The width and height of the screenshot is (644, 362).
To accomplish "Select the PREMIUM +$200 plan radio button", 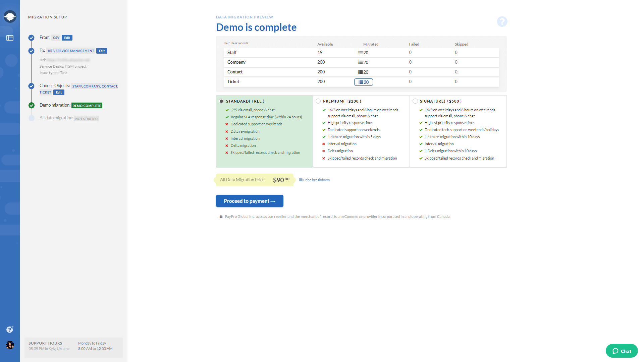I will coord(318,101).
